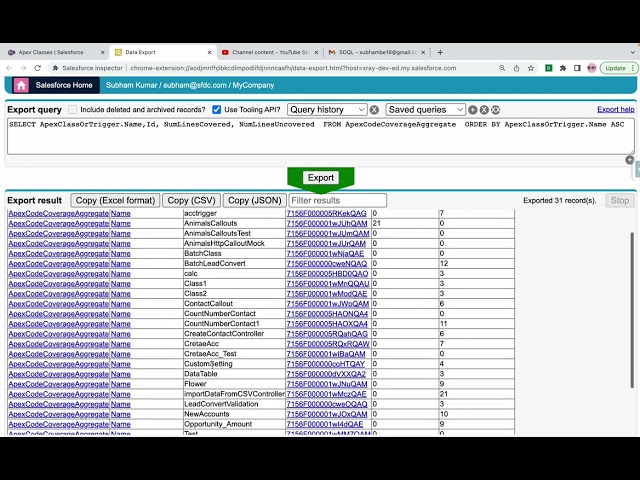Click the results vertical scrollbar
This screenshot has height=480, width=640.
[632, 310]
